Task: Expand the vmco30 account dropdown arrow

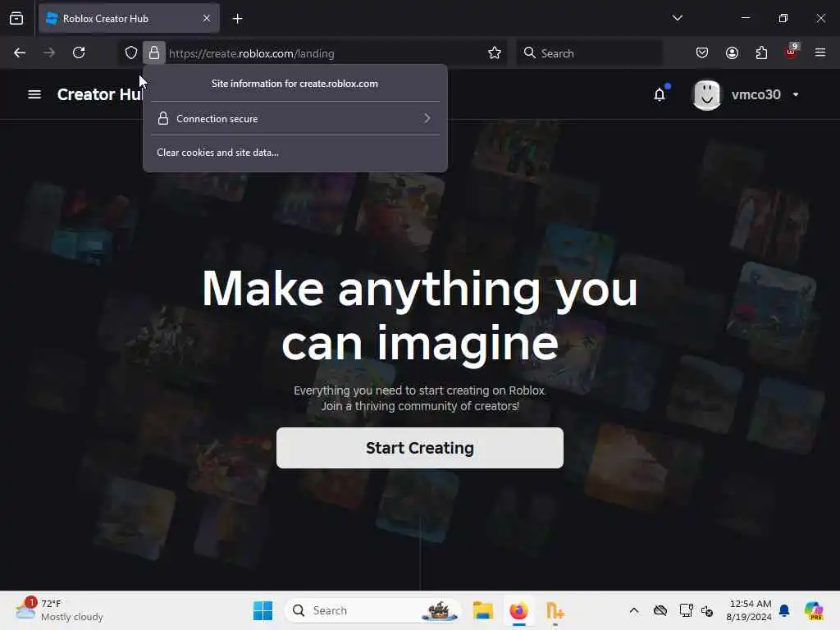Action: coord(796,95)
